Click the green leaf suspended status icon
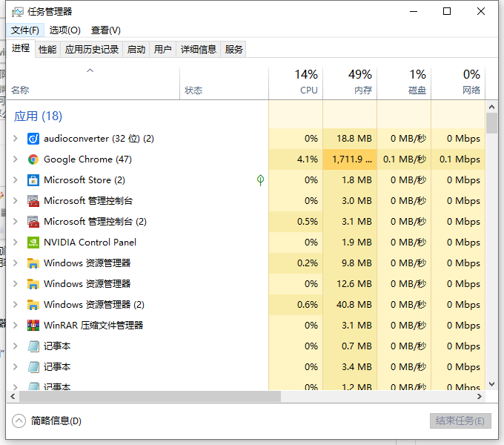This screenshot has height=445, width=504. [260, 180]
